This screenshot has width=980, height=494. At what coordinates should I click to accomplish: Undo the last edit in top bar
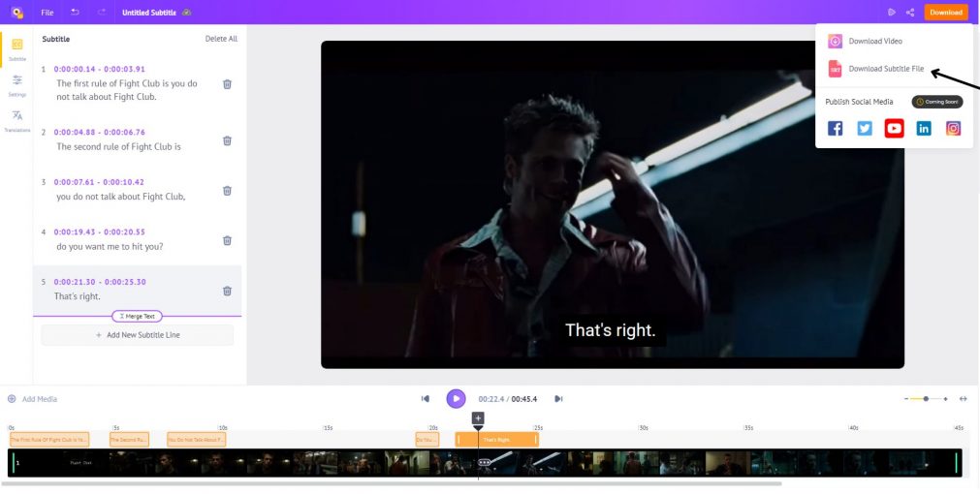coord(76,13)
